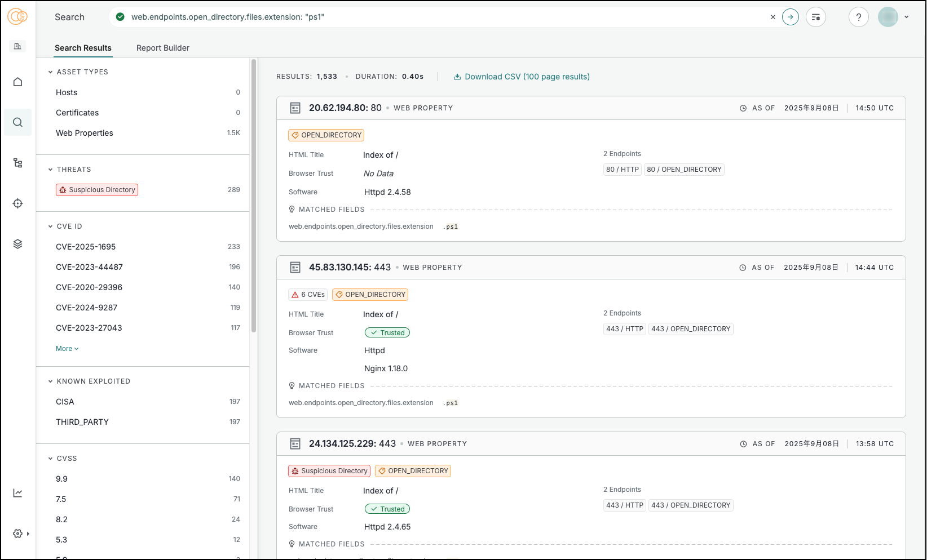The width and height of the screenshot is (927, 560).
Task: Run search with arrow circle button
Action: 791,17
